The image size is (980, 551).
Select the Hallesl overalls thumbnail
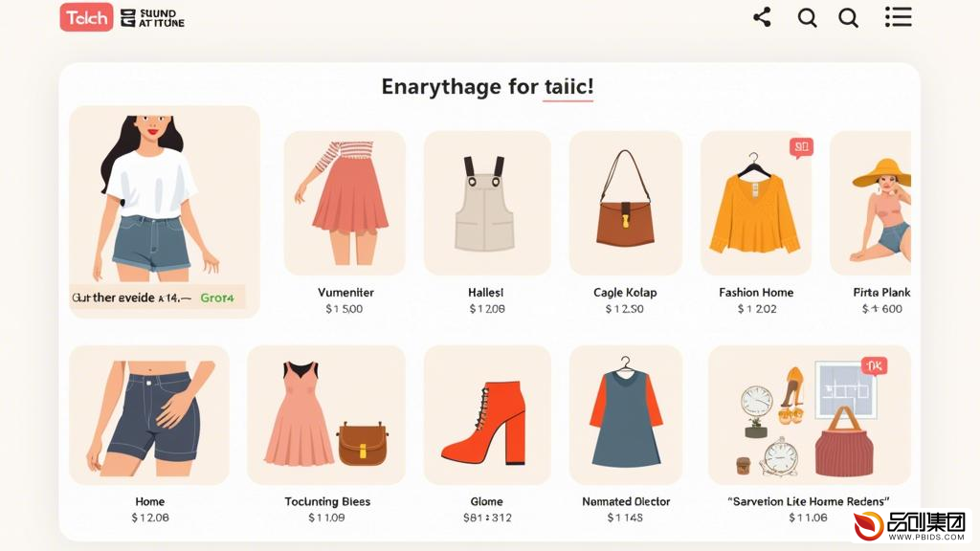487,203
